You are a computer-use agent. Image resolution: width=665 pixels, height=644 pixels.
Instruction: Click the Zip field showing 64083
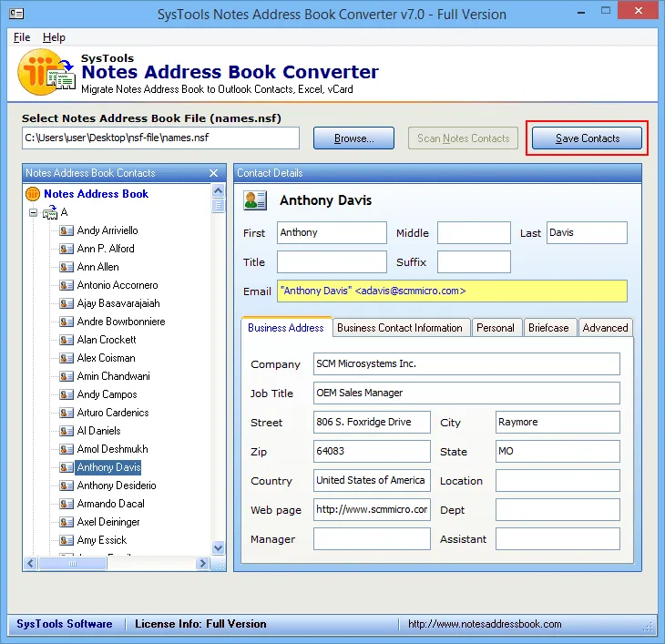click(x=372, y=452)
